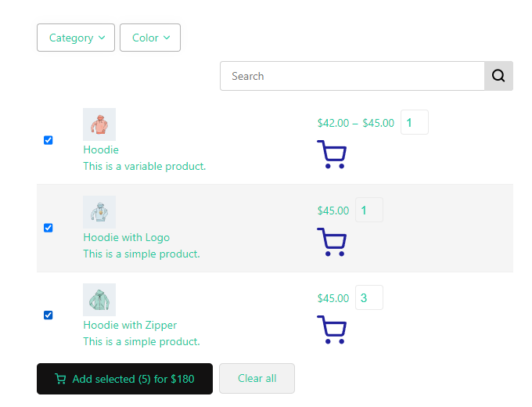Open the Hoodie product title link

point(101,149)
